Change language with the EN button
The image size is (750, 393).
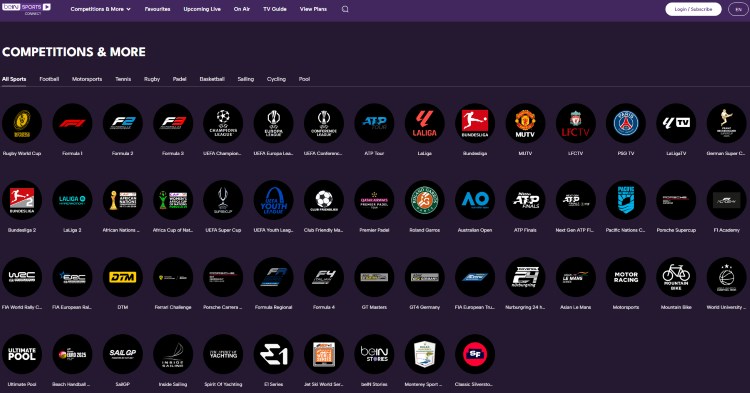coord(739,9)
